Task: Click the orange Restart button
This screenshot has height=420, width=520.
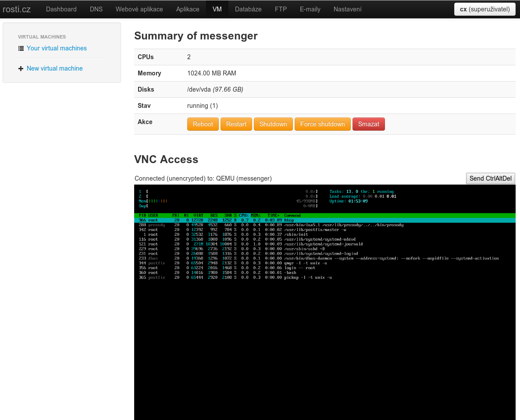Action: click(x=236, y=124)
